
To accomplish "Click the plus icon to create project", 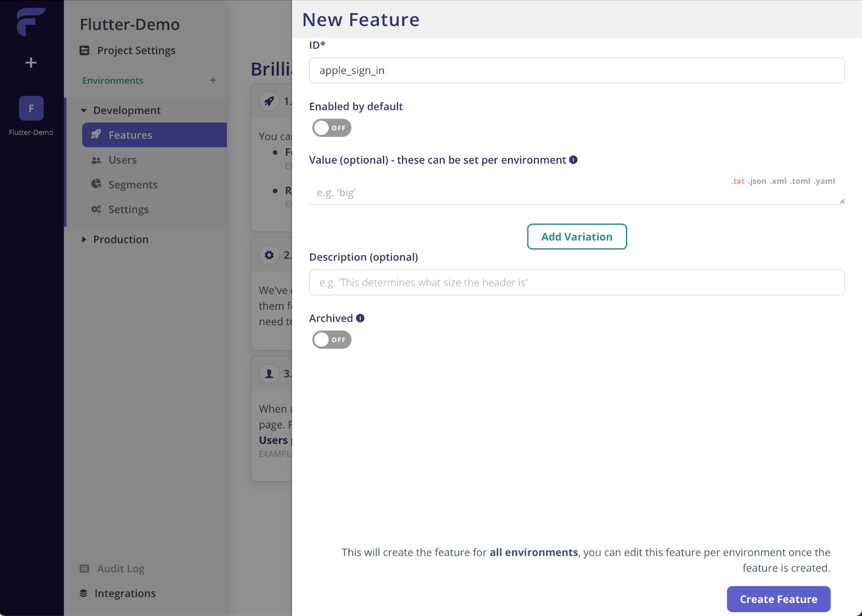I will click(x=31, y=62).
